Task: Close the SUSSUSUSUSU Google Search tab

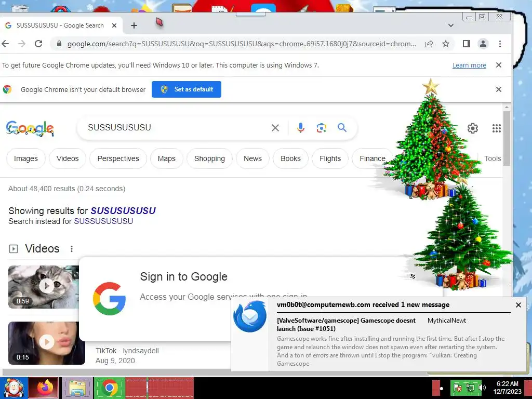Action: (114, 25)
